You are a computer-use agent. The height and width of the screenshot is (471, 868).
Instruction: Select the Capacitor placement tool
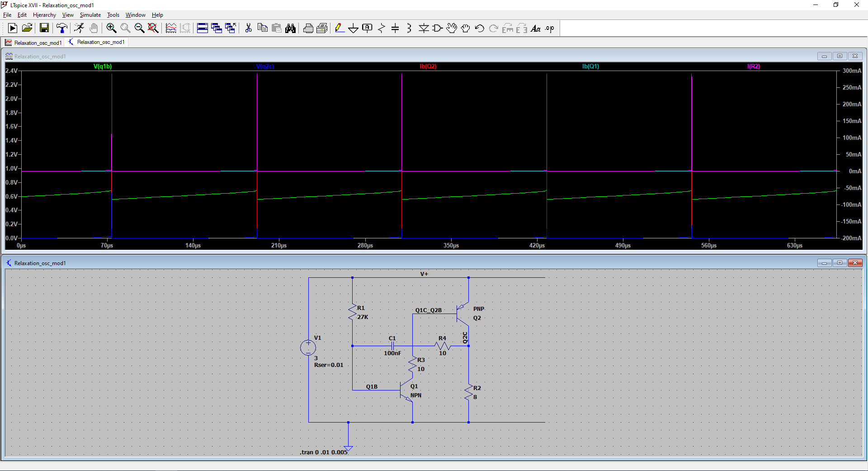[395, 28]
